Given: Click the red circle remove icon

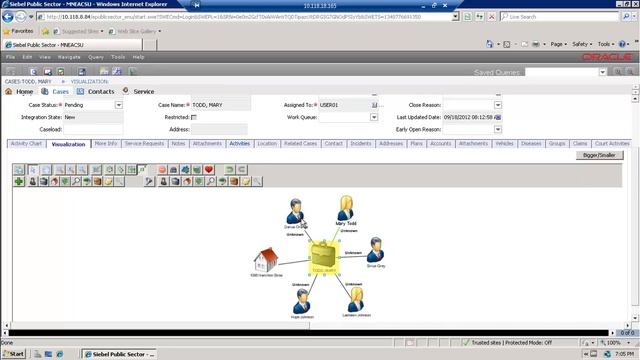Looking at the screenshot, I should tap(162, 169).
